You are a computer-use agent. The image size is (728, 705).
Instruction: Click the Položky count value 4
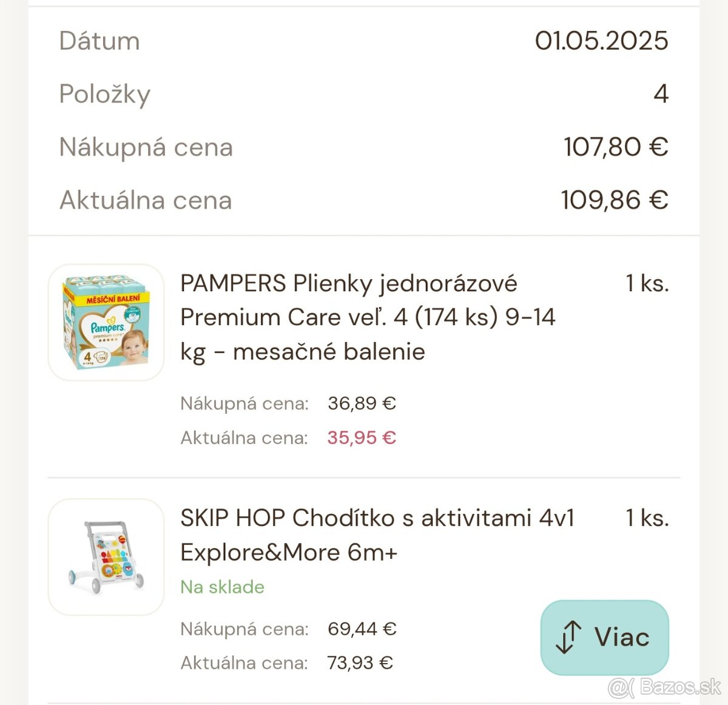[x=661, y=93]
